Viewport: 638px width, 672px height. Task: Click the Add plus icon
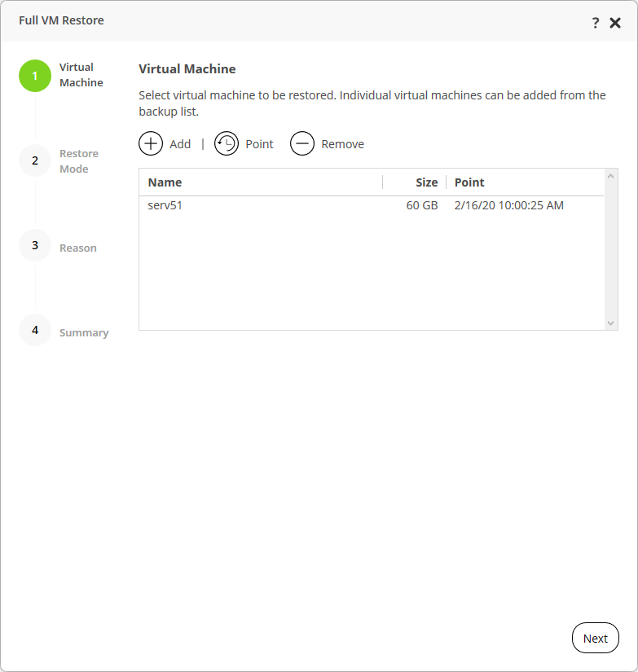(x=151, y=144)
